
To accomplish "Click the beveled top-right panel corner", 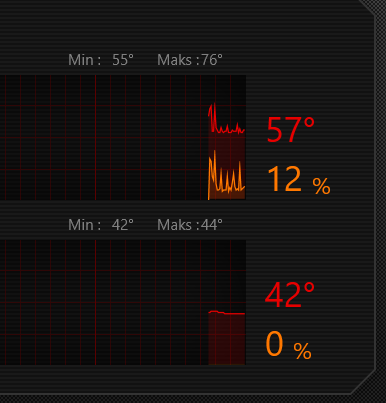I will click(367, 8).
